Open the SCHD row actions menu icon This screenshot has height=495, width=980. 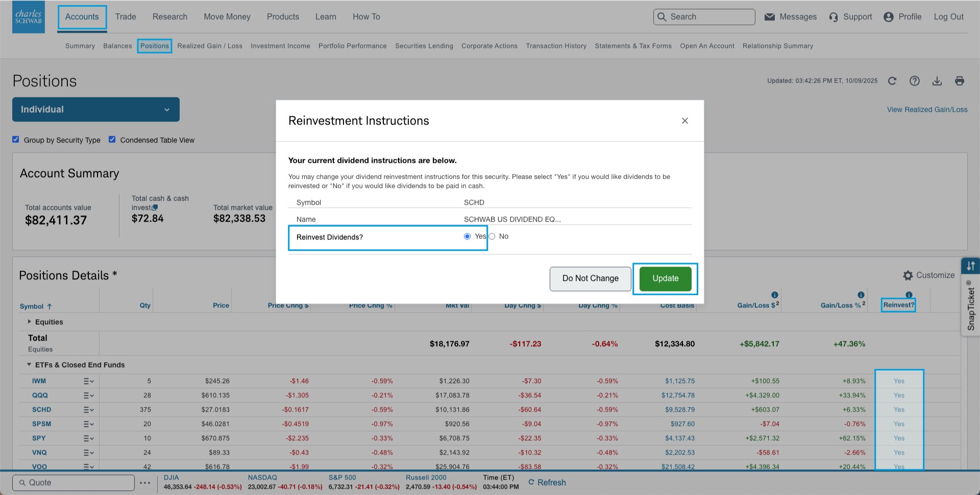(x=88, y=410)
